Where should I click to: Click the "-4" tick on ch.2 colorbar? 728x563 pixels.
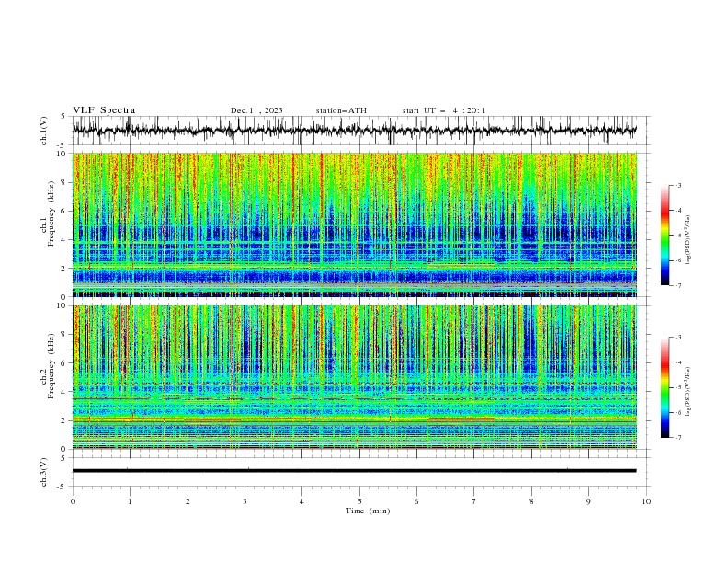(678, 362)
